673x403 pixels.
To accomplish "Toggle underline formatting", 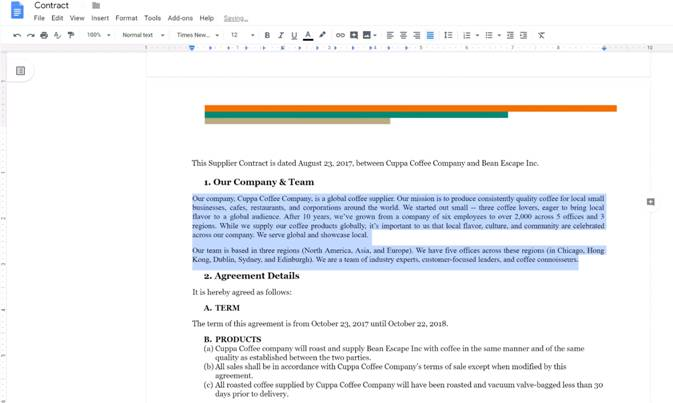I will (x=294, y=35).
